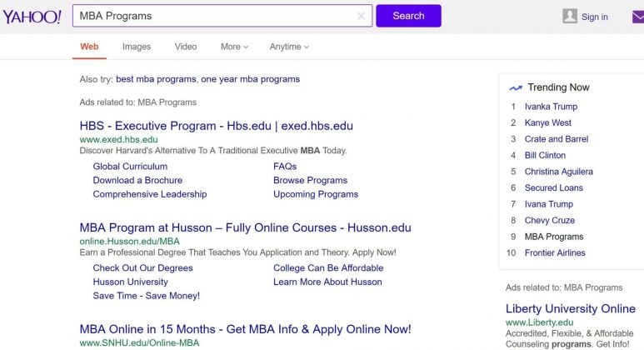Viewport: 644px width, 350px height.
Task: Select trending topic Ivanka Trump
Action: tap(551, 107)
